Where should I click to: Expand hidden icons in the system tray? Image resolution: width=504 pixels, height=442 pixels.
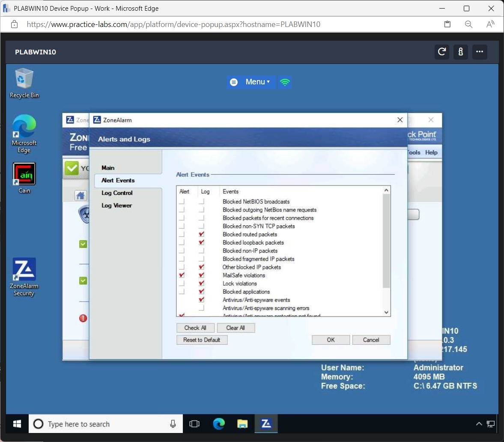[479, 424]
